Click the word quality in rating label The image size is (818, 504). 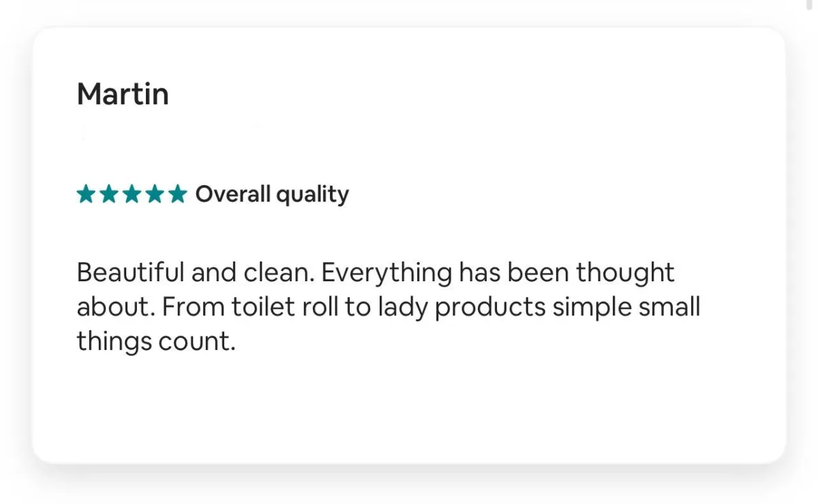(x=312, y=196)
